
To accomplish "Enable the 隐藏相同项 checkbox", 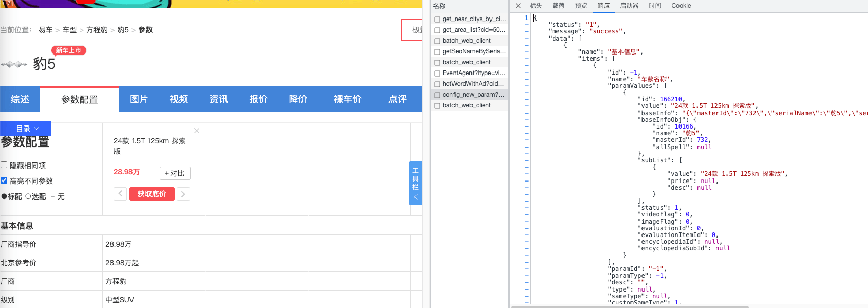I will click(4, 165).
